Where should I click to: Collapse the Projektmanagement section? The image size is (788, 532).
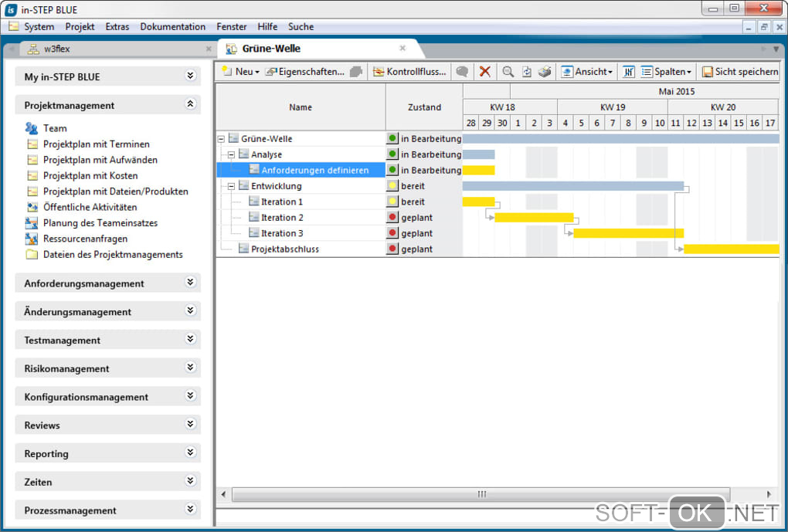pyautogui.click(x=190, y=104)
